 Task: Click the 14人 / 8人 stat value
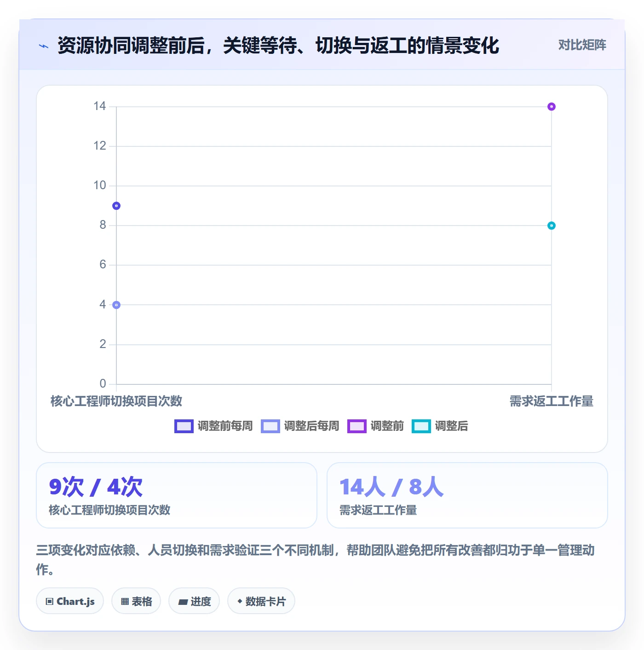(391, 487)
